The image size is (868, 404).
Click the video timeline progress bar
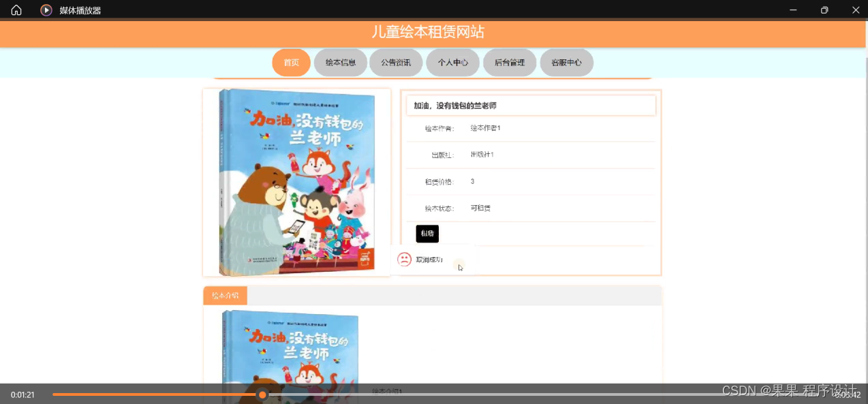(x=436, y=394)
